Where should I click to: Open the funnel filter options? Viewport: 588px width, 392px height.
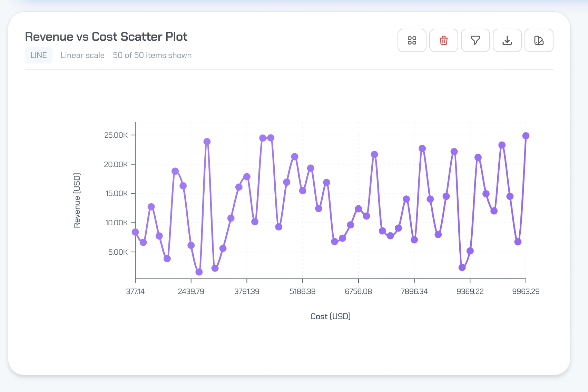point(475,40)
